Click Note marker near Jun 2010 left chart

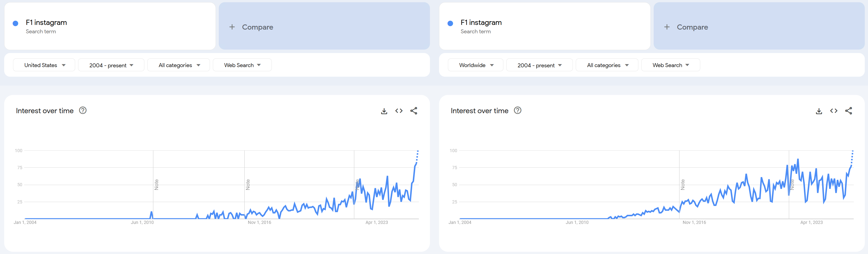coord(156,184)
